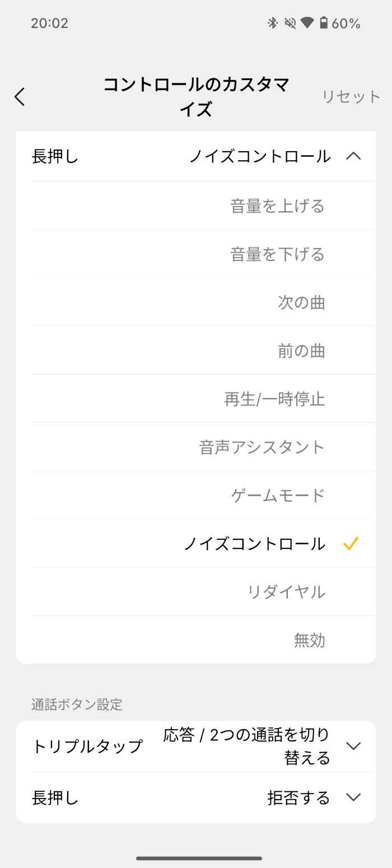This screenshot has height=868, width=392.
Task: Tap the orange checkmark next to ノイズコントロール
Action: click(351, 543)
